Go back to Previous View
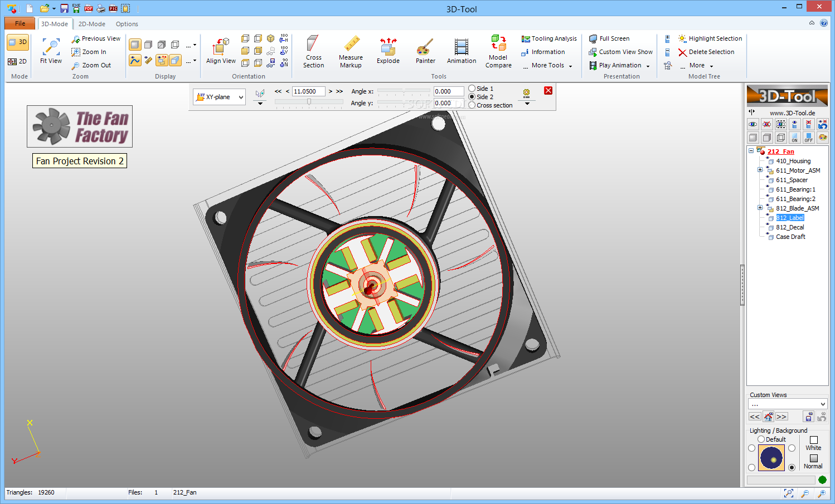 tap(96, 38)
